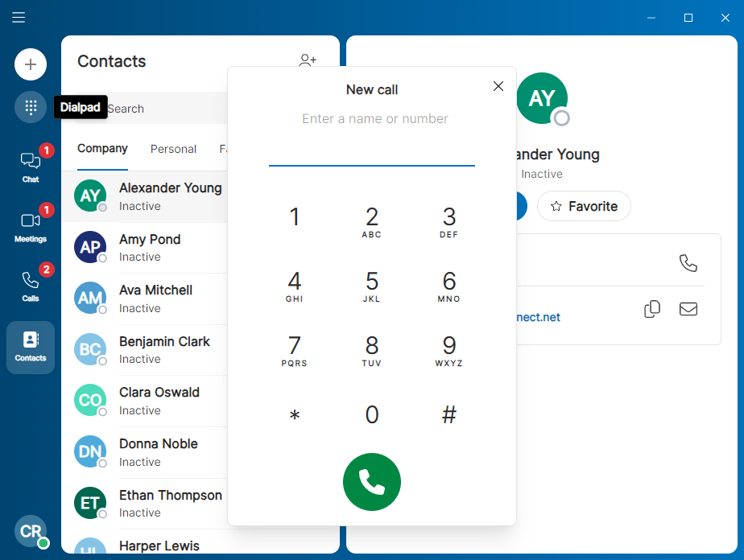
Task: Call the contact using phone icon
Action: [688, 262]
